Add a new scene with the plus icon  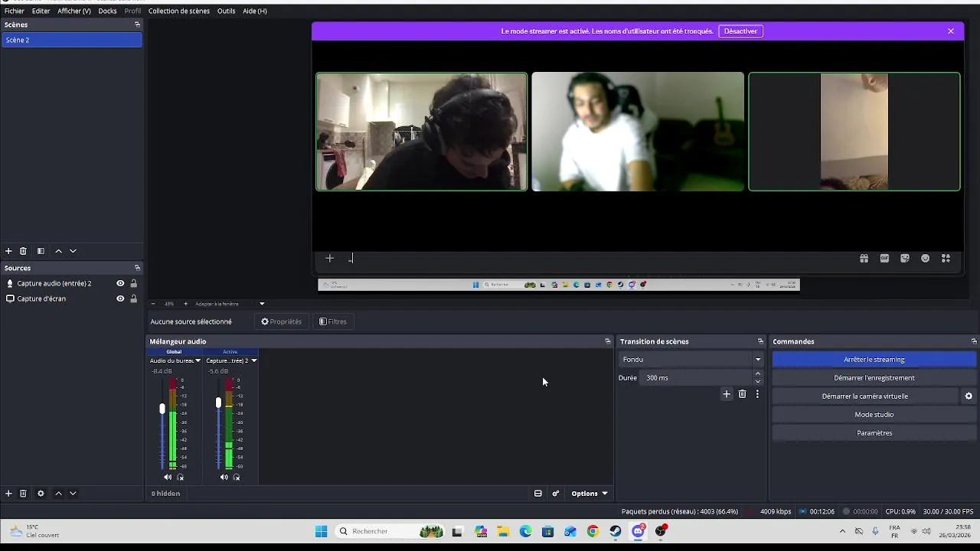point(8,251)
